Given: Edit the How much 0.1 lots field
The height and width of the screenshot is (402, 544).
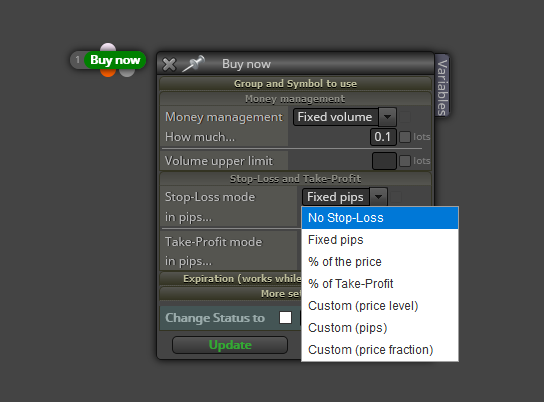Looking at the screenshot, I should 383,137.
